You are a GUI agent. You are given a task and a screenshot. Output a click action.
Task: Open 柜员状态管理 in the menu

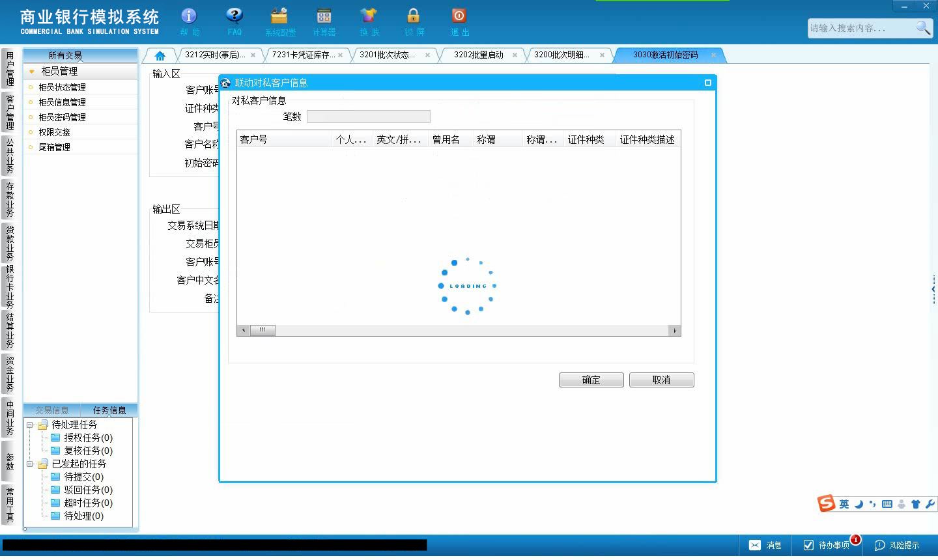tap(62, 87)
